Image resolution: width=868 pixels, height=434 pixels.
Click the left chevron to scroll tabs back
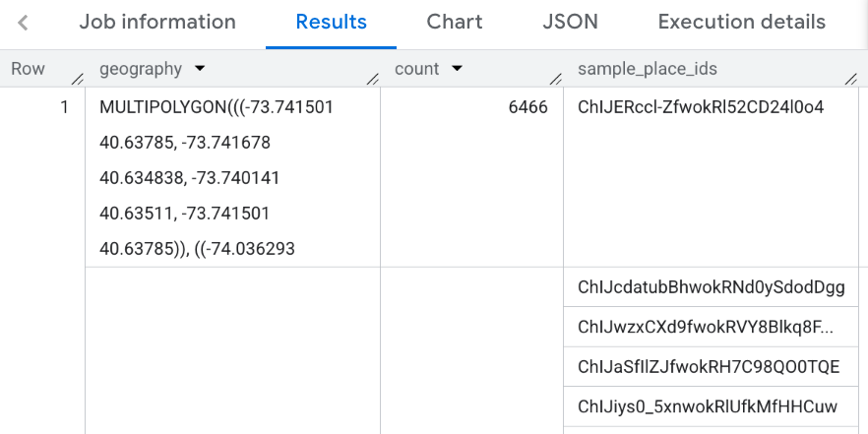pyautogui.click(x=23, y=23)
